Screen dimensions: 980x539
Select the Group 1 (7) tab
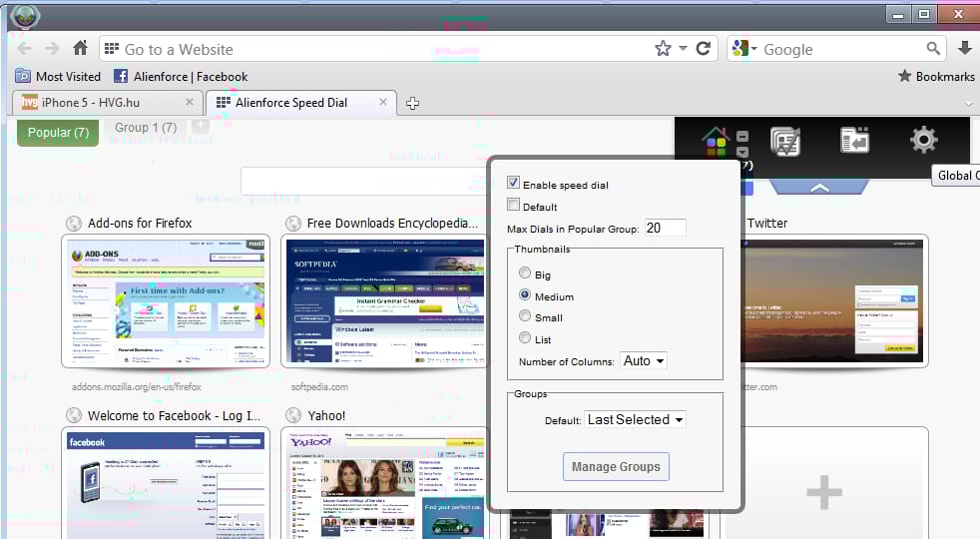[146, 128]
